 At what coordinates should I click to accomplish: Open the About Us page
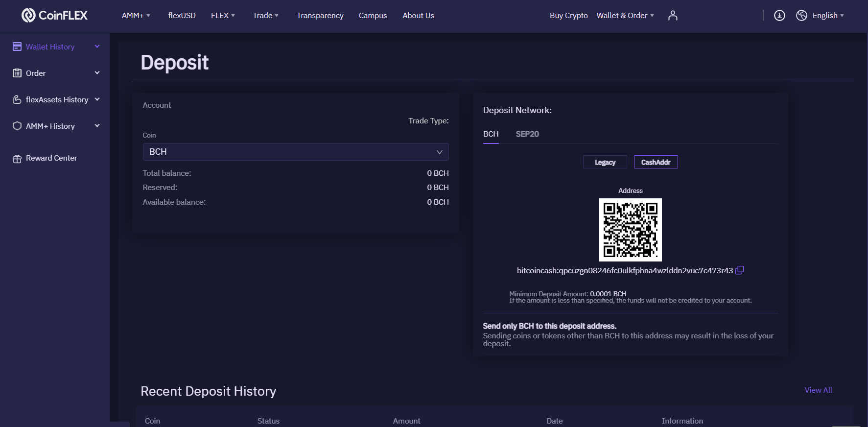click(x=419, y=16)
